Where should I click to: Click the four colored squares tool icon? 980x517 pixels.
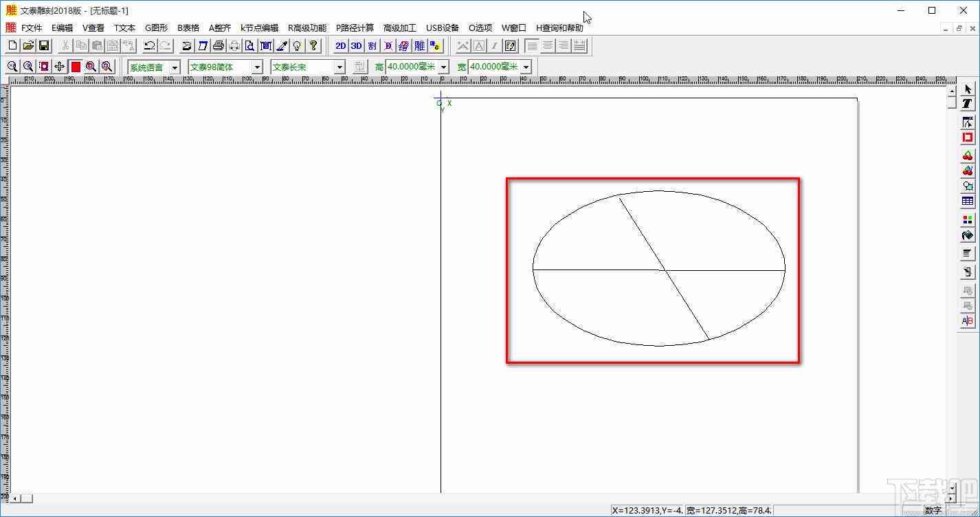(x=968, y=220)
